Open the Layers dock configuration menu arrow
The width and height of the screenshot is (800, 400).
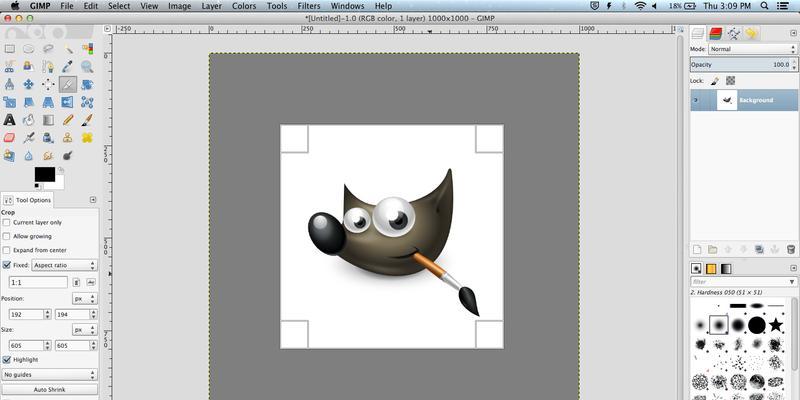(x=792, y=33)
